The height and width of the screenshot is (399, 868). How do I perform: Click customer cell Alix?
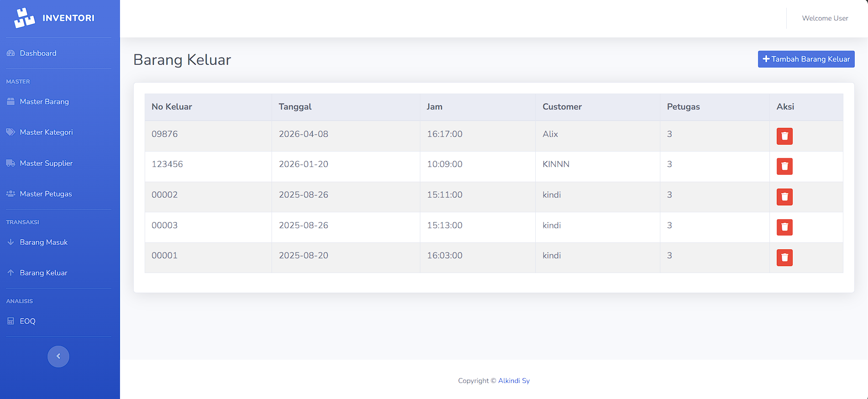point(598,136)
